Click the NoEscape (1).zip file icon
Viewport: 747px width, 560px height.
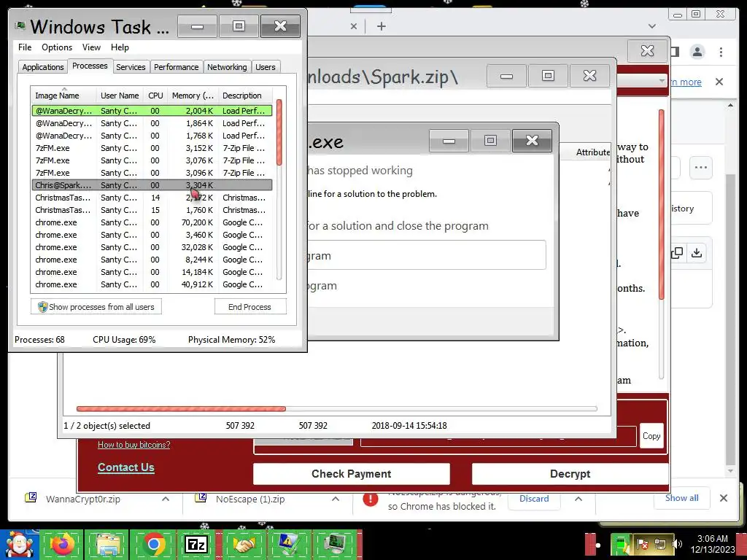pos(201,497)
